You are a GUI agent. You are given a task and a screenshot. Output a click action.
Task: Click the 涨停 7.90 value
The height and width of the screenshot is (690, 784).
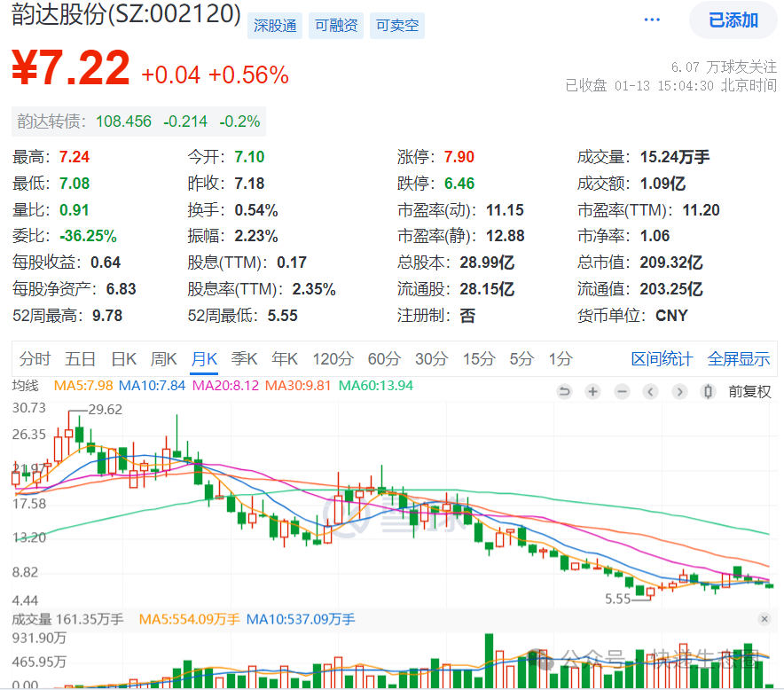point(459,157)
